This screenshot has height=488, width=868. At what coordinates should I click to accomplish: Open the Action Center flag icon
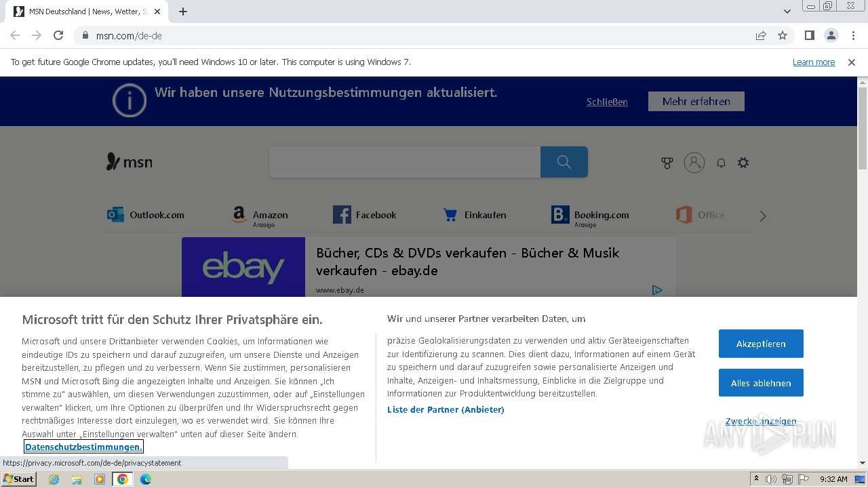(x=802, y=479)
